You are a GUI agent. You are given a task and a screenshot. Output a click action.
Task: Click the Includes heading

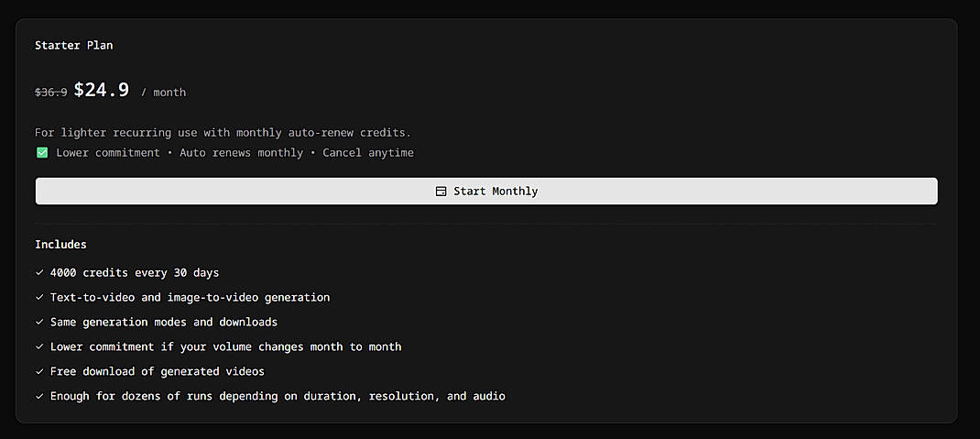60,245
